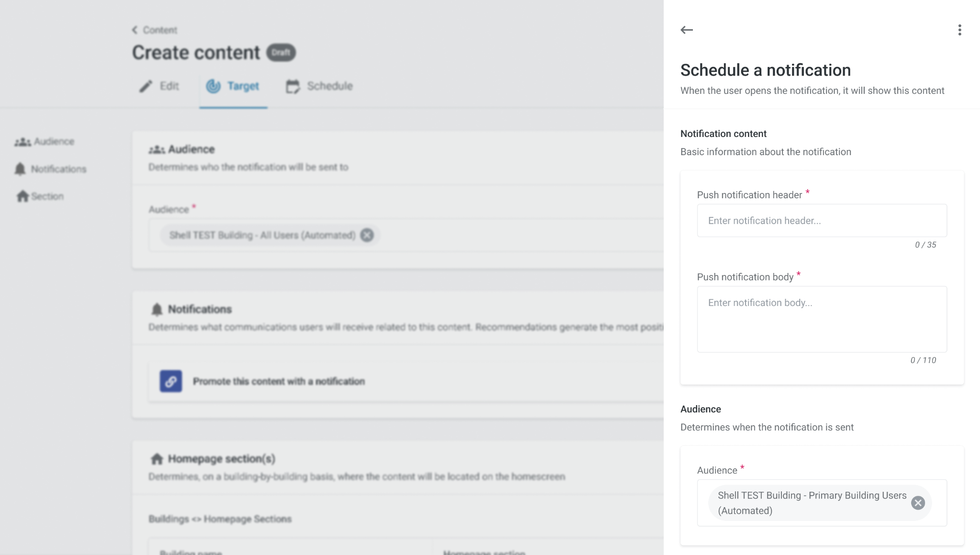Viewport: 980px width, 555px height.
Task: Remove Primary Building Users audience chip
Action: point(918,503)
